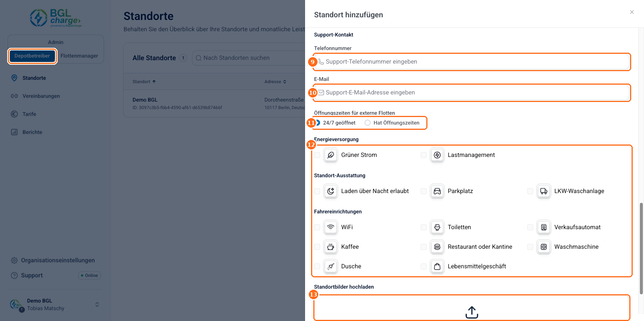Click the WiFi signal icon
644x321 pixels.
[x=331, y=227]
